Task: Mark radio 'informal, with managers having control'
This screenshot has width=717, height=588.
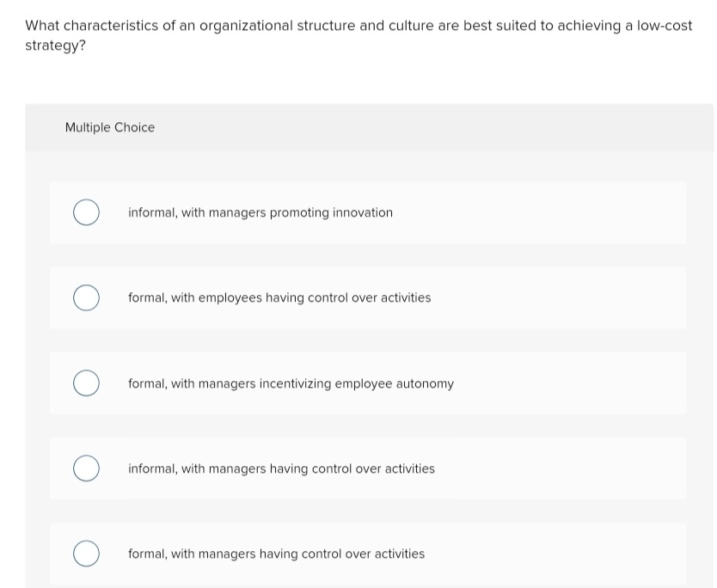Action: 85,469
